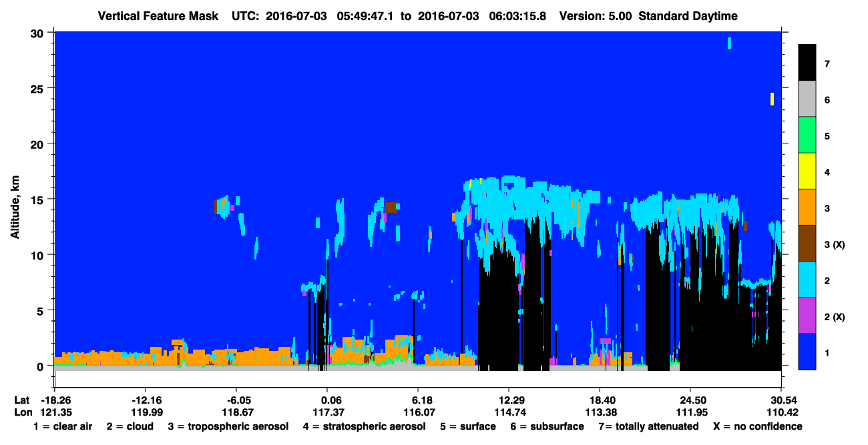The width and height of the screenshot is (868, 445).
Task: Click the blue clear air legend swatch
Action: pyautogui.click(x=807, y=352)
